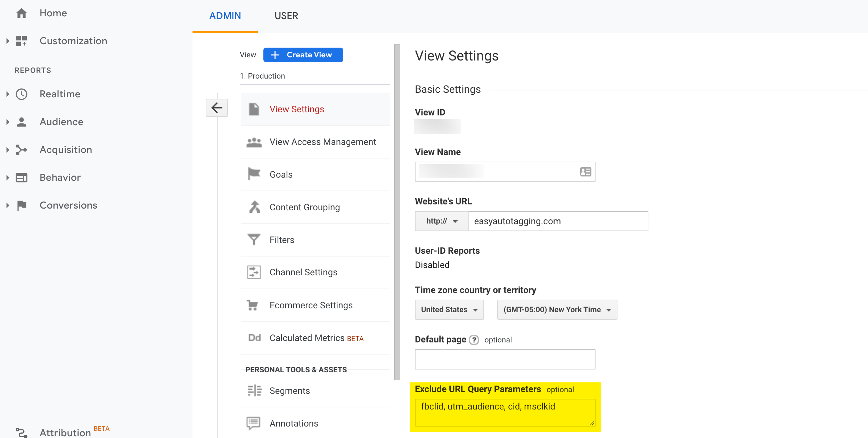Click the back arrow collapse button
The height and width of the screenshot is (438, 868).
[x=217, y=108]
